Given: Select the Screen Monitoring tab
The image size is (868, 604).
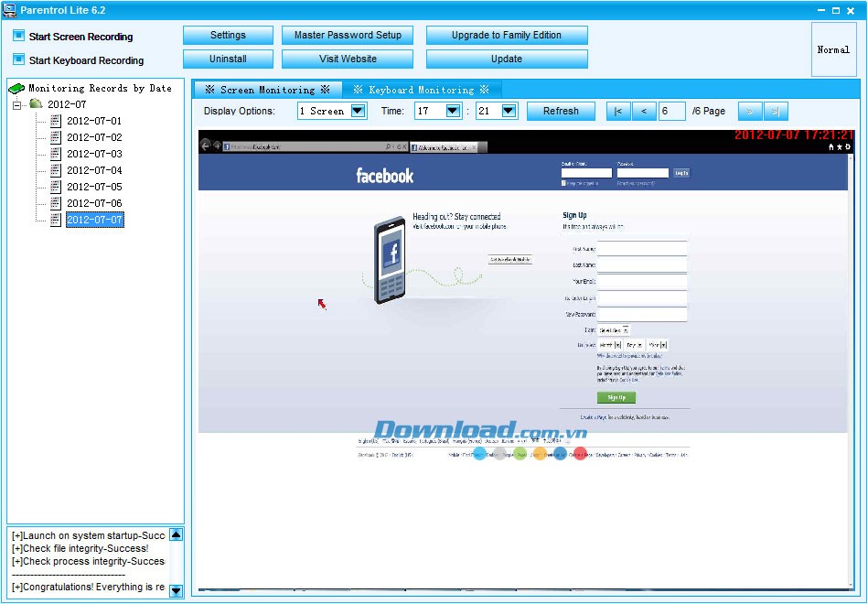Looking at the screenshot, I should click(267, 90).
